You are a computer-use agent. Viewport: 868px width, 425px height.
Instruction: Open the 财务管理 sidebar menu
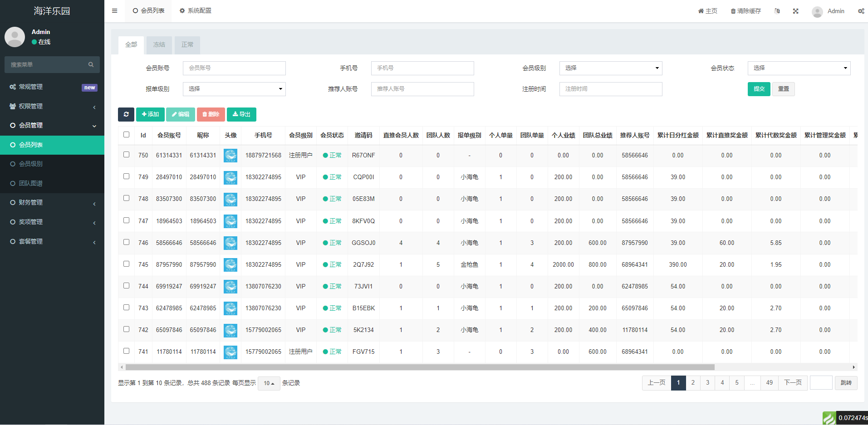(30, 202)
